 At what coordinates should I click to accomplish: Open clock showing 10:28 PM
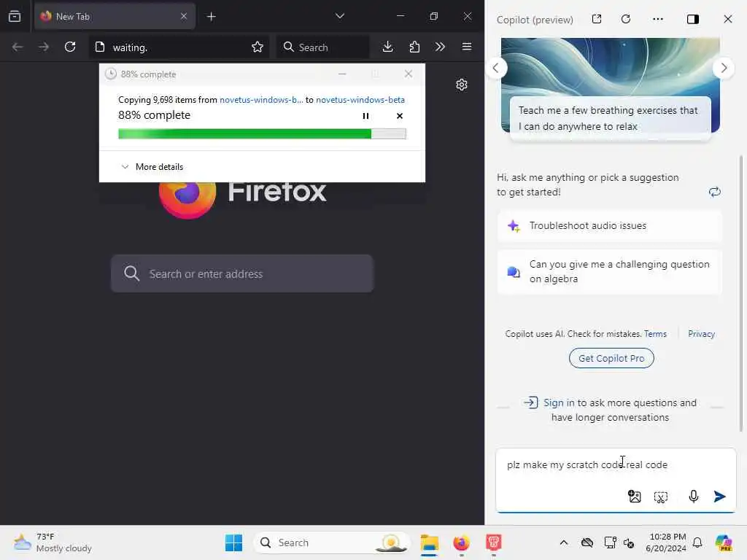667,542
